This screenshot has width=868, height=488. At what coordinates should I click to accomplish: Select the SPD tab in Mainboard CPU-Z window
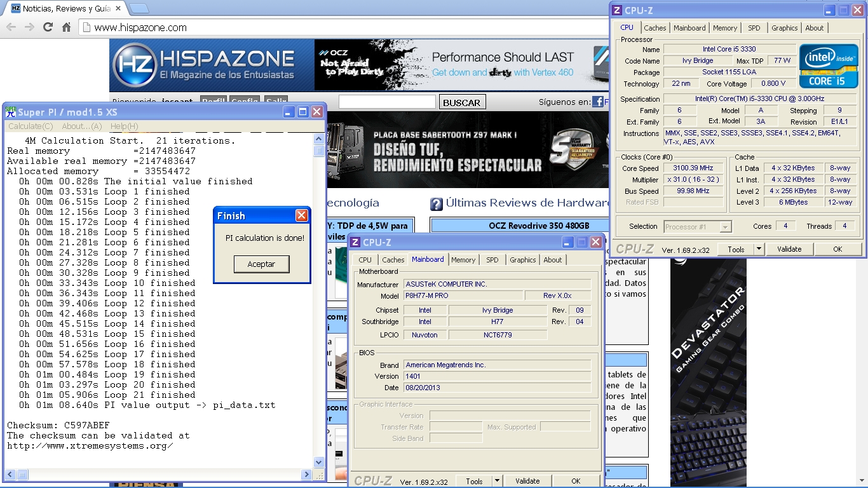(492, 260)
